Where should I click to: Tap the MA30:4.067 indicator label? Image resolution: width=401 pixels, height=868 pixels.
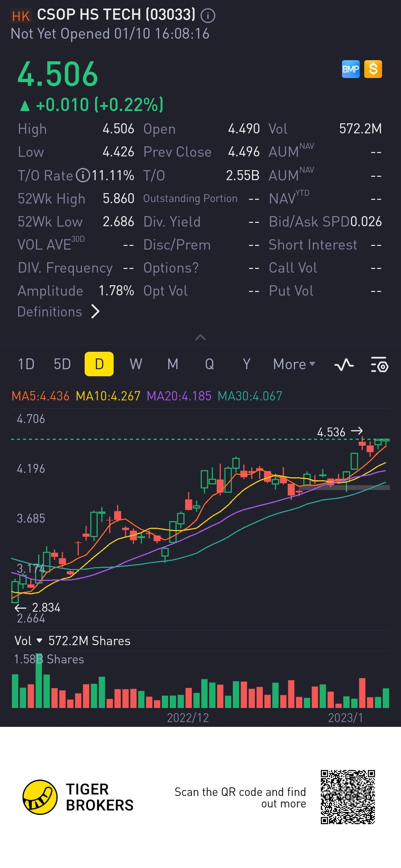tap(250, 396)
